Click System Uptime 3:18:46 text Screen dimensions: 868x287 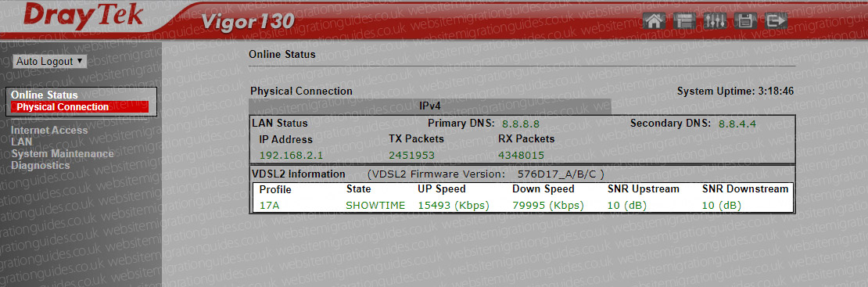[x=735, y=91]
